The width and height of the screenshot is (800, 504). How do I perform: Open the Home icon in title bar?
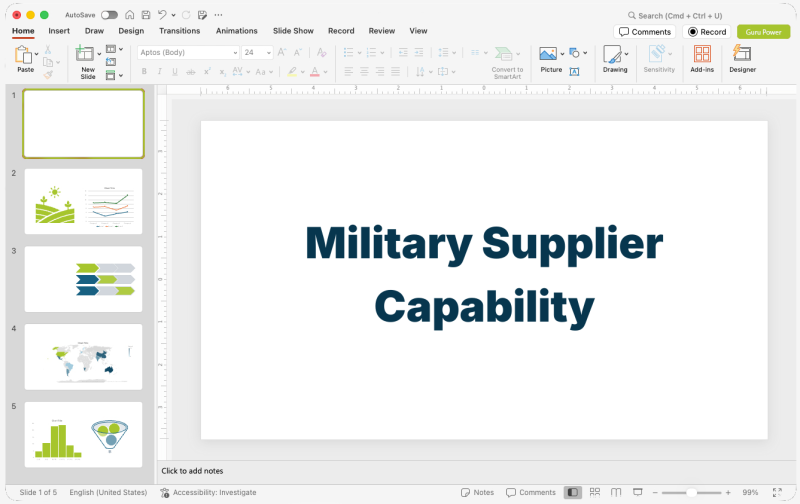tap(130, 15)
